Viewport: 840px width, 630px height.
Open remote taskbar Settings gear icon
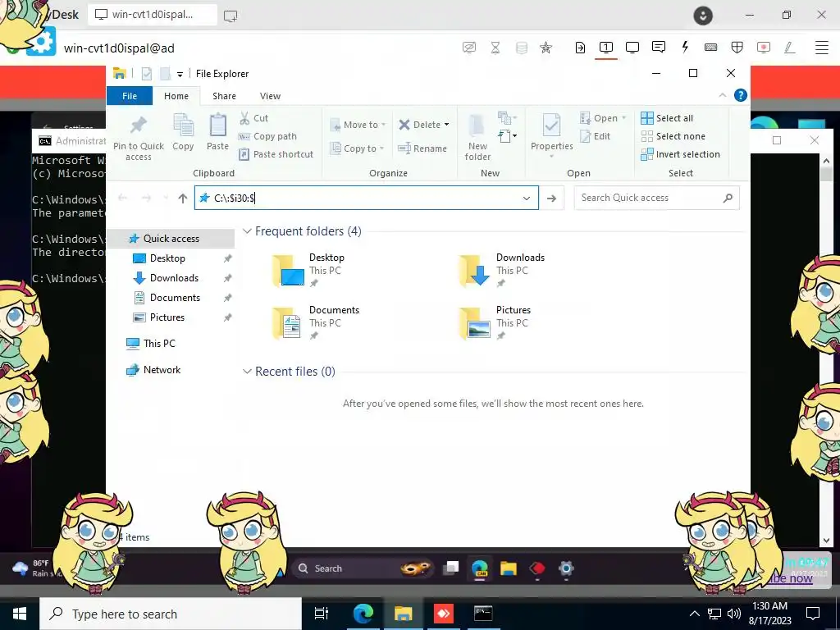pos(566,568)
